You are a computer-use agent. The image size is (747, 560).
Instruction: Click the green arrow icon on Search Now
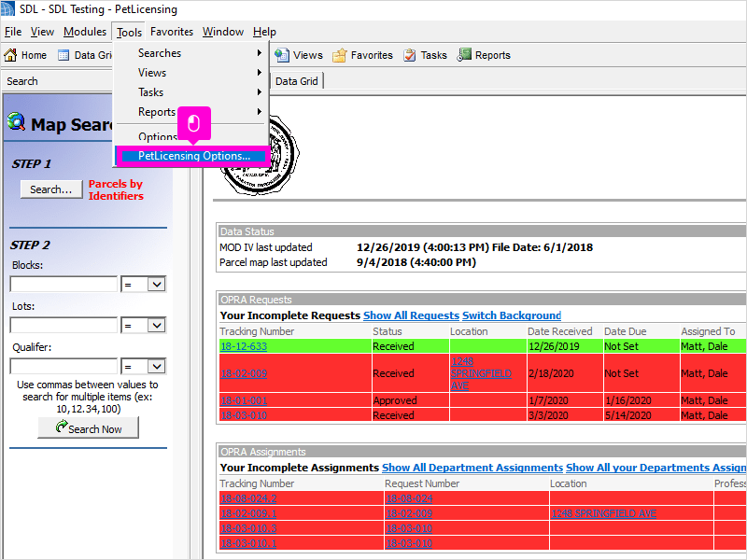[x=61, y=427]
